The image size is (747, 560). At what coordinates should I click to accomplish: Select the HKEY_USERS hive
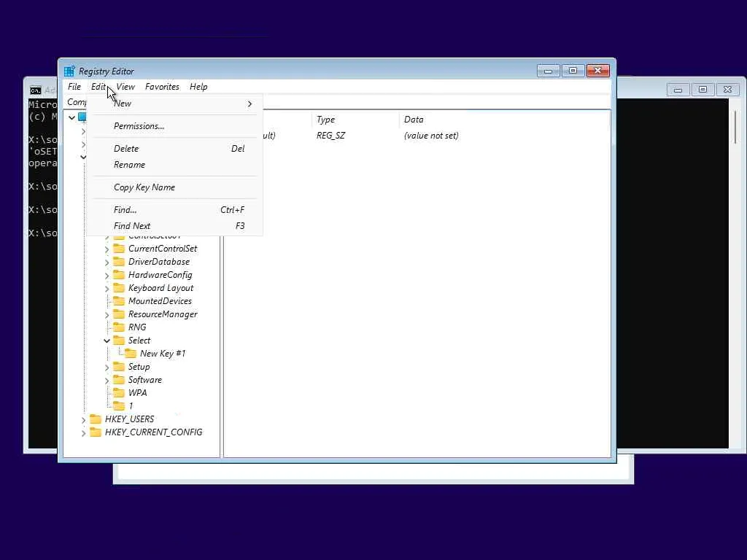pyautogui.click(x=129, y=419)
